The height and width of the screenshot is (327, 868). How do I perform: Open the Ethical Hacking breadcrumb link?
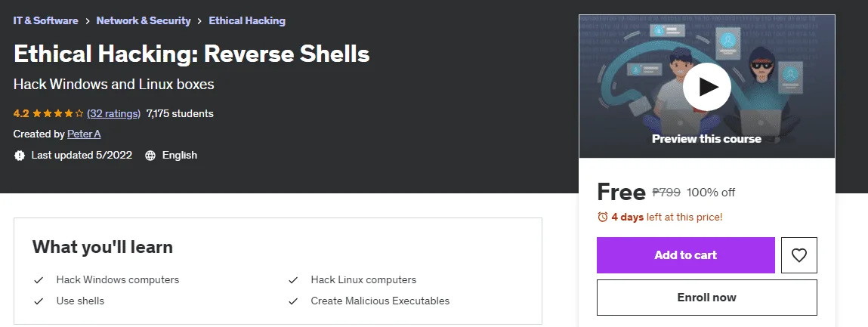click(247, 21)
